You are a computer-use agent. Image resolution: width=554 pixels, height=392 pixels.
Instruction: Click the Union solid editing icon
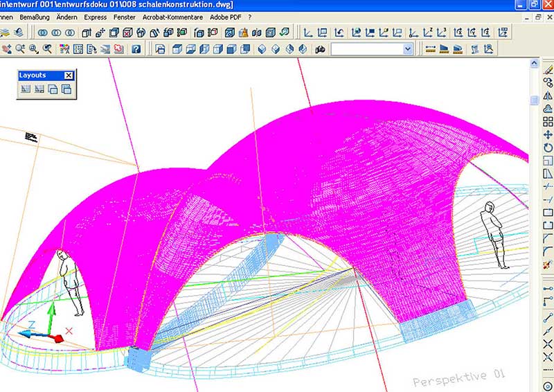[x=42, y=32]
